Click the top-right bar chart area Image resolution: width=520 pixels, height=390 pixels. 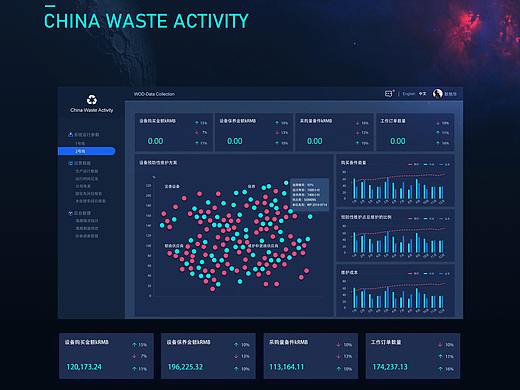395,181
